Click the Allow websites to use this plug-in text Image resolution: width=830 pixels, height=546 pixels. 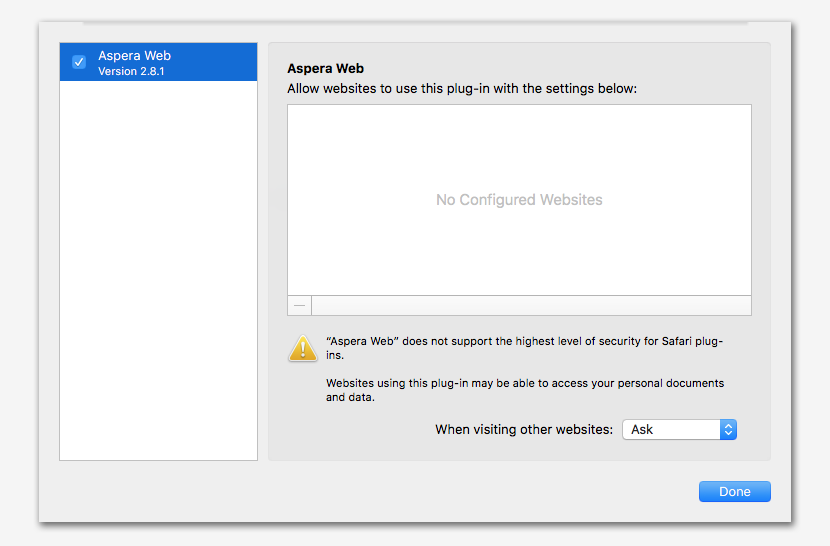462,88
